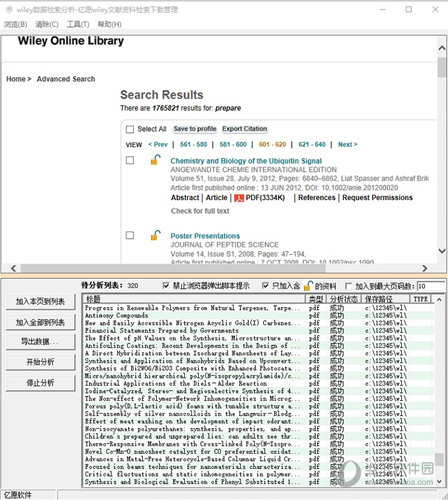This screenshot has width=448, height=500.
Task: Sort by 分析状态 column header
Action: (x=343, y=299)
